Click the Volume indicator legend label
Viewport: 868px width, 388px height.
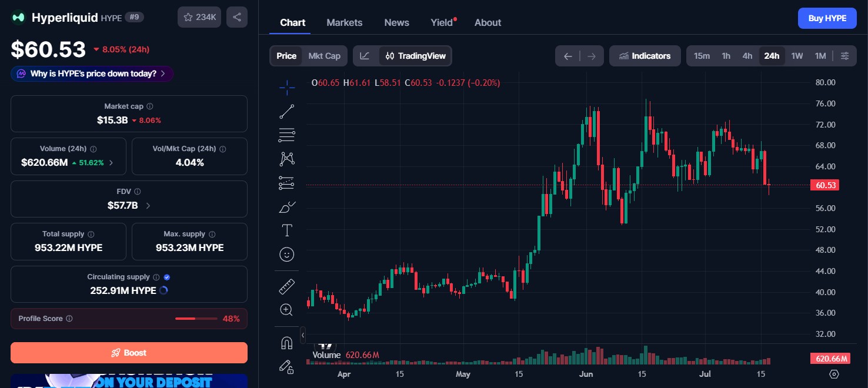click(x=326, y=355)
